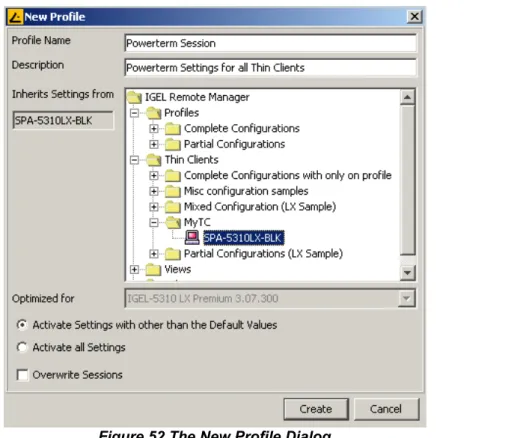Select Partial Configurations label under Profiles
Image resolution: width=520 pixels, height=438 pixels.
(x=234, y=144)
